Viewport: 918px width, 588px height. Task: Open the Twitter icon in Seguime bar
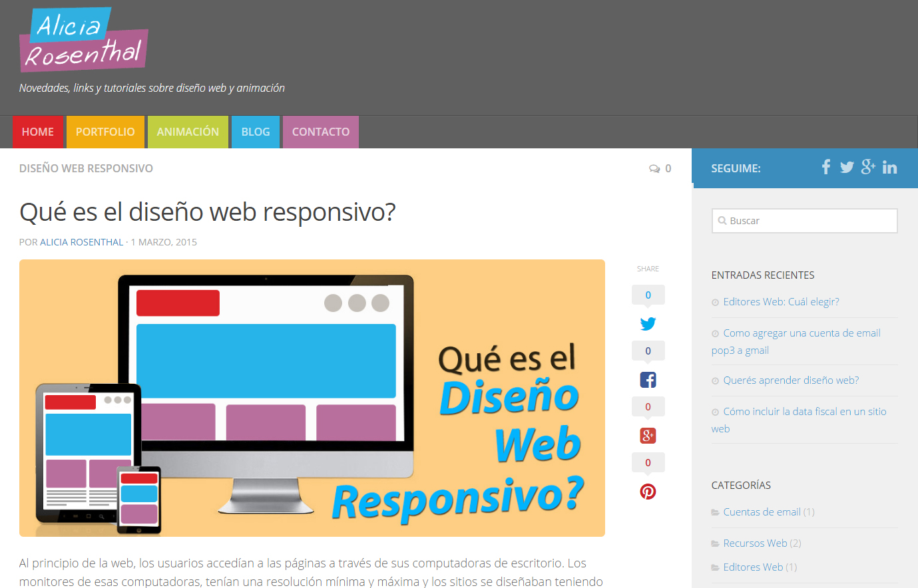coord(846,168)
